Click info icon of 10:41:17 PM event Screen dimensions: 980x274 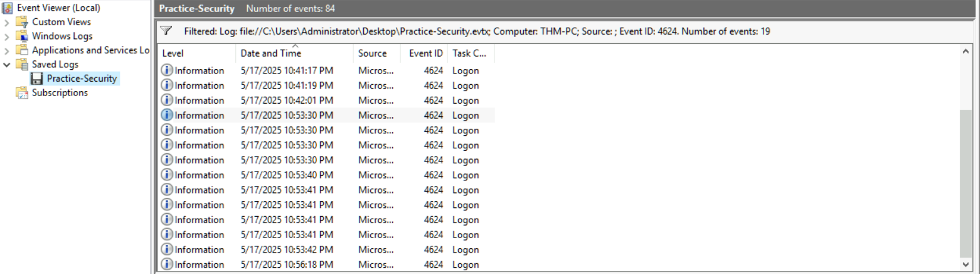click(x=167, y=70)
